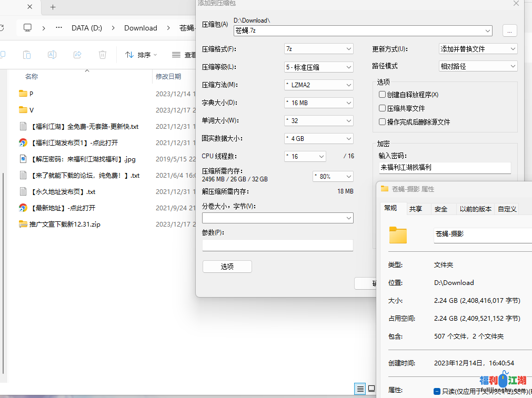This screenshot has width=532, height=398.
Task: Open the 排序 (Sort) toolbar control
Action: tap(140, 55)
